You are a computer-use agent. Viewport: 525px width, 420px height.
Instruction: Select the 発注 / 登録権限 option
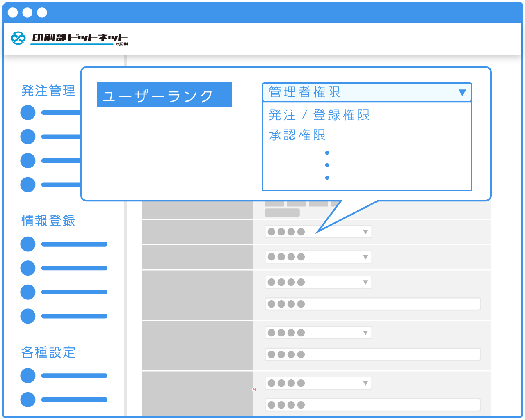click(320, 115)
